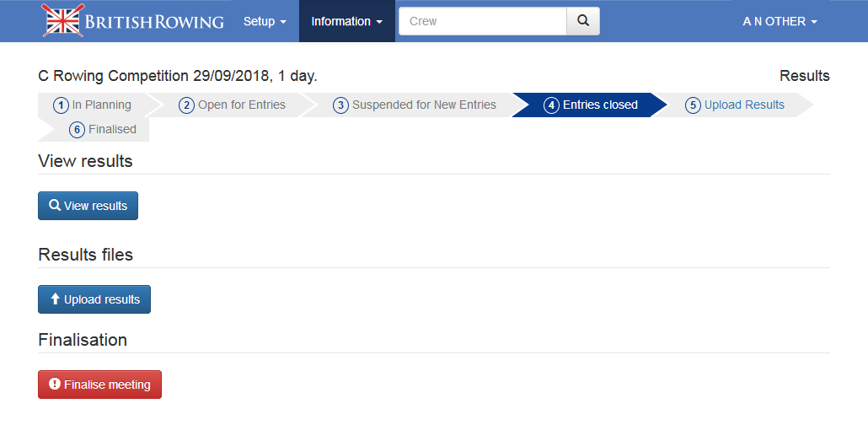Viewport: 868px width, 425px height.
Task: Click the step 4 circle icon
Action: click(x=551, y=105)
